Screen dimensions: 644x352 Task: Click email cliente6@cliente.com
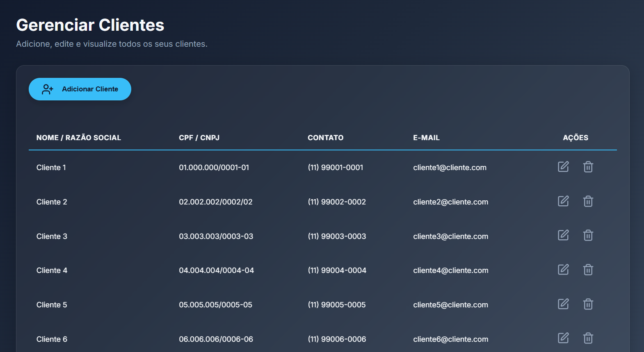pos(451,339)
